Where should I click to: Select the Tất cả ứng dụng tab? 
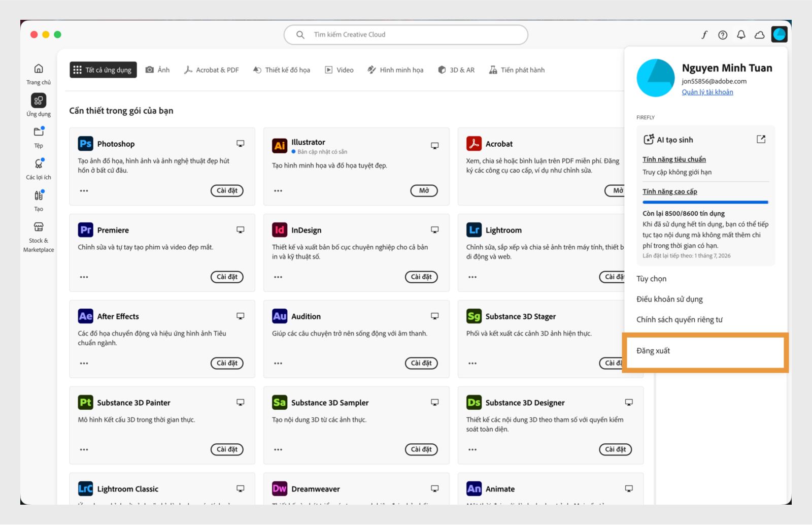coord(103,70)
